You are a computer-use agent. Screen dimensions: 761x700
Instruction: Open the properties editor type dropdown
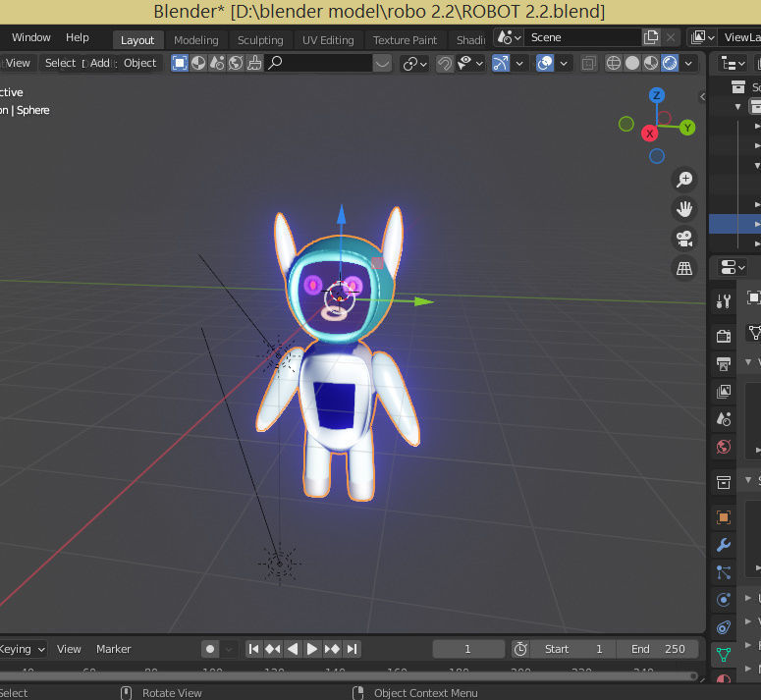733,267
